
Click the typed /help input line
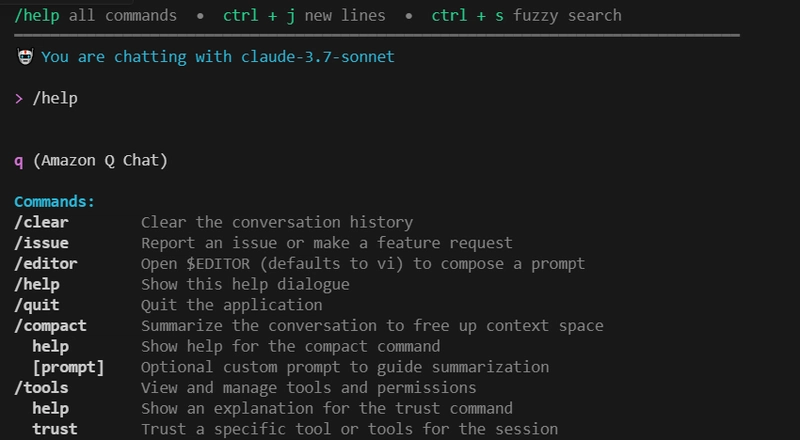tap(55, 99)
